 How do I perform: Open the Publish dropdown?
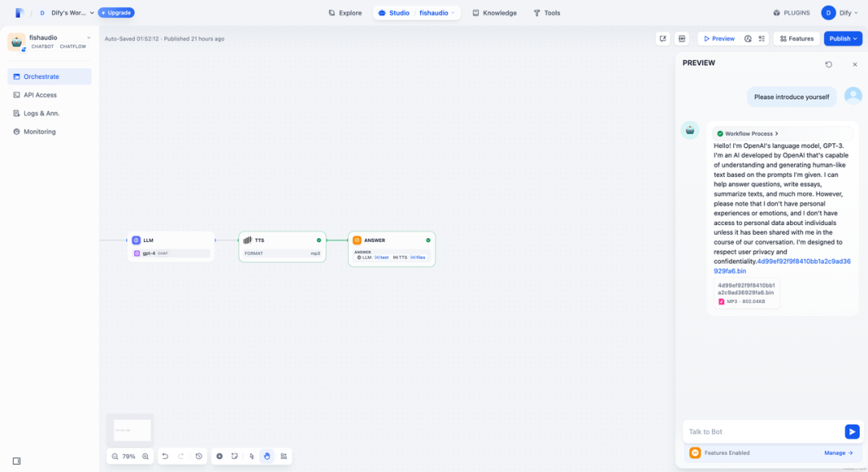coord(843,39)
